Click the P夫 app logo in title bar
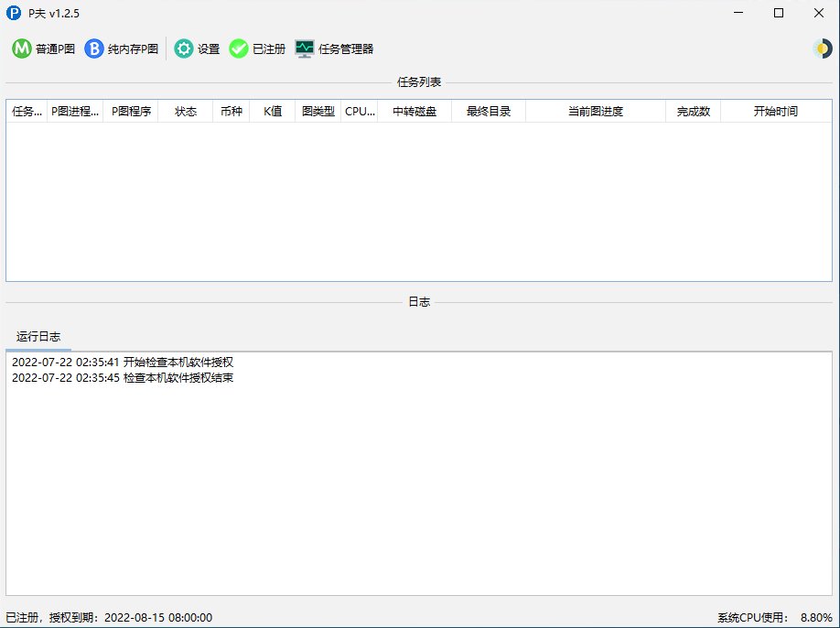The image size is (840, 628). tap(13, 13)
